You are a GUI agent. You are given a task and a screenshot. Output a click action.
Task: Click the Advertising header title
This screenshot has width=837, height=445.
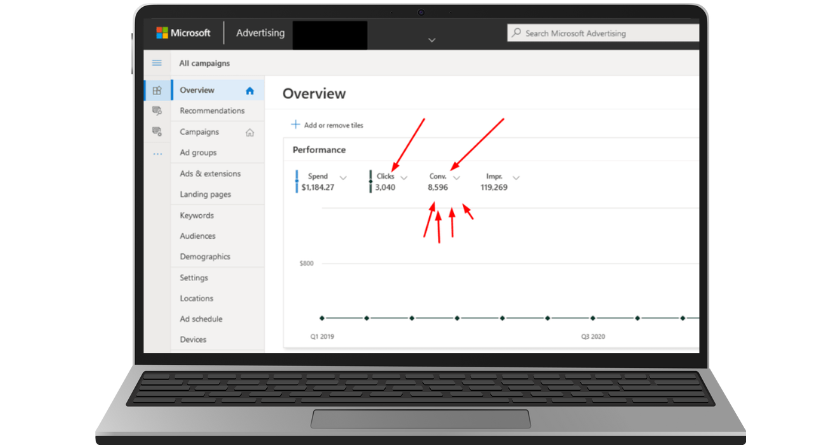click(x=260, y=33)
